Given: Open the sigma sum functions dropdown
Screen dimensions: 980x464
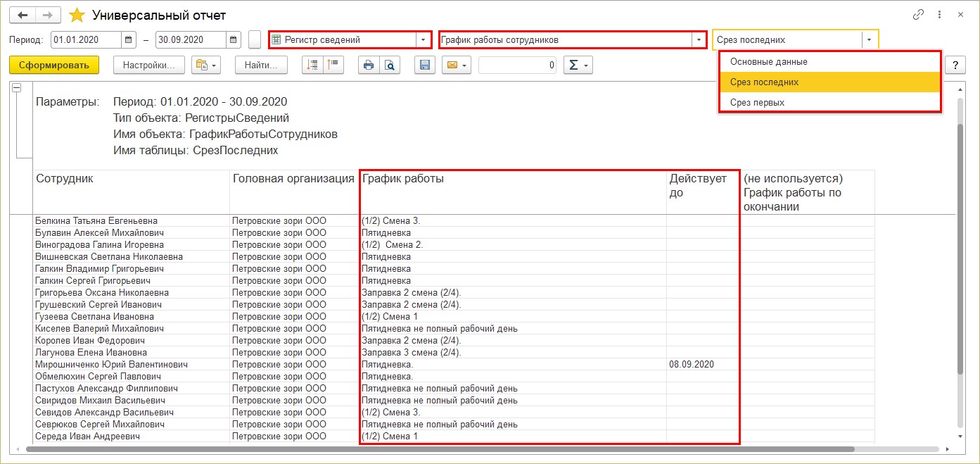Looking at the screenshot, I should click(x=578, y=65).
